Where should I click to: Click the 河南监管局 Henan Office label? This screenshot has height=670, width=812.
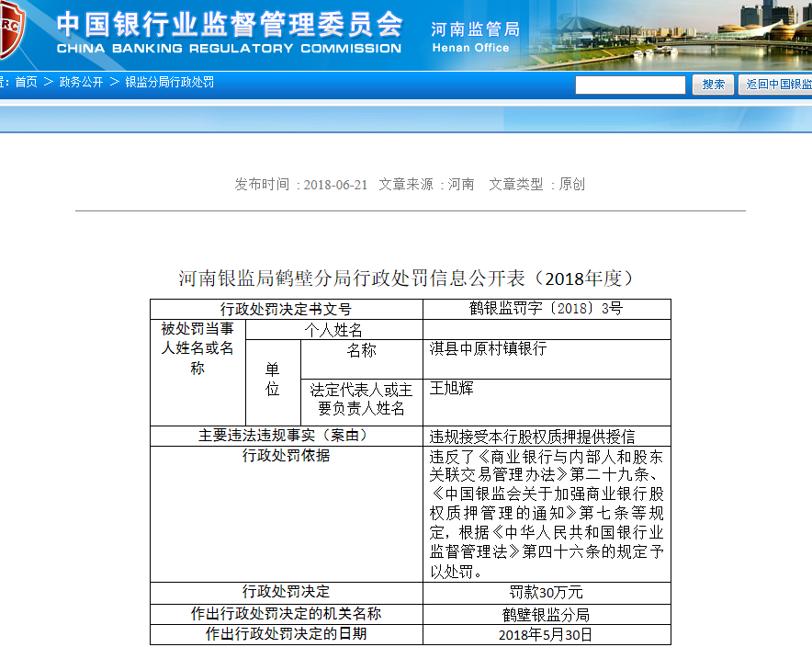[x=475, y=35]
